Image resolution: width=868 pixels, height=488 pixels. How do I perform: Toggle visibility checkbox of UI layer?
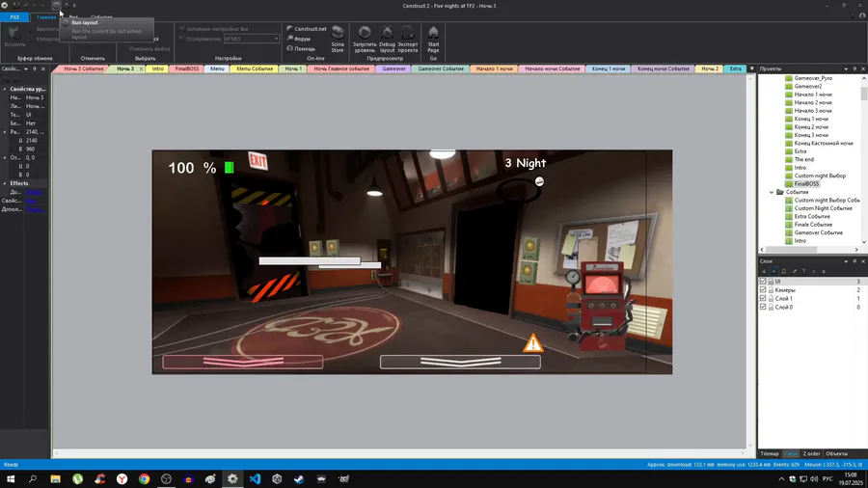pos(763,282)
